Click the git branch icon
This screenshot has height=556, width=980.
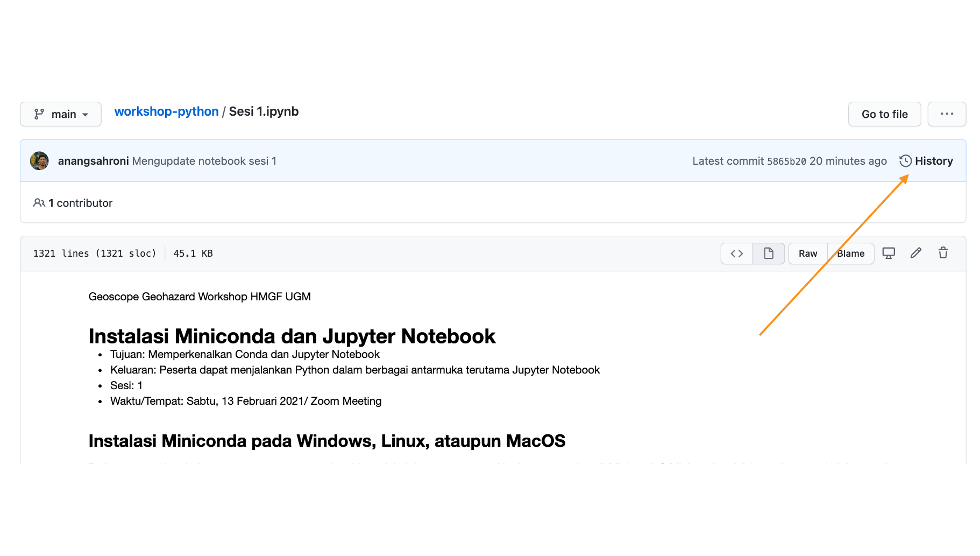39,114
